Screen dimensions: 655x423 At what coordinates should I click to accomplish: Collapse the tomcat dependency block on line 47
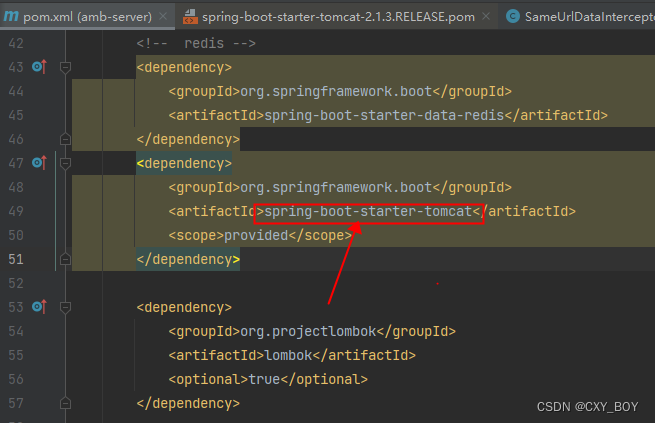(66, 163)
